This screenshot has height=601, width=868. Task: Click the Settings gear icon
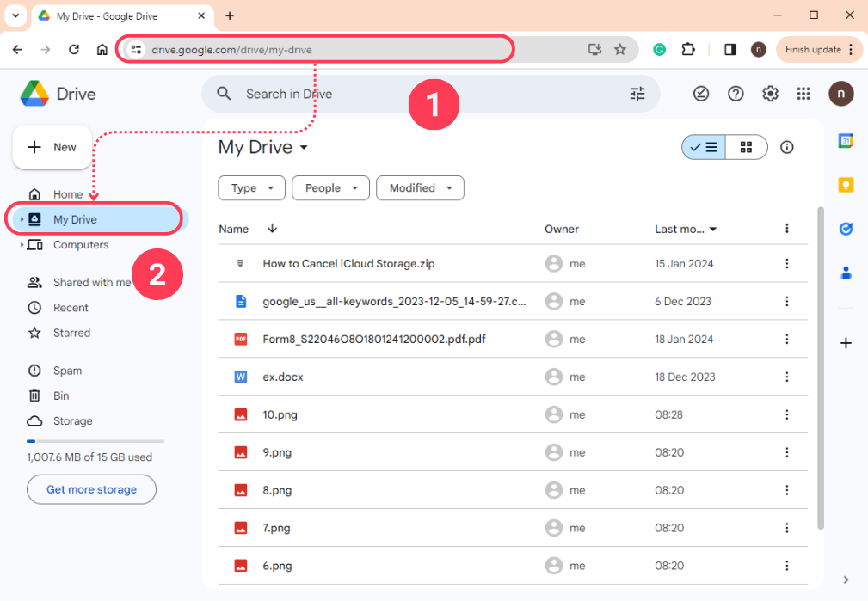pos(770,94)
